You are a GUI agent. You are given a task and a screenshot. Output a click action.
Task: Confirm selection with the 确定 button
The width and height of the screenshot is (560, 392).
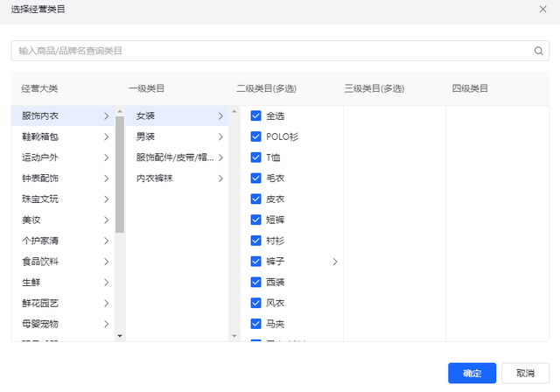[472, 373]
